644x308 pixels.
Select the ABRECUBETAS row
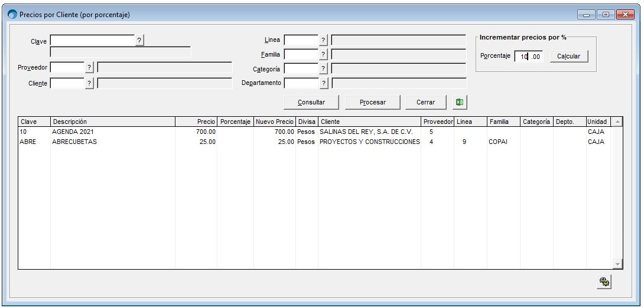point(314,142)
